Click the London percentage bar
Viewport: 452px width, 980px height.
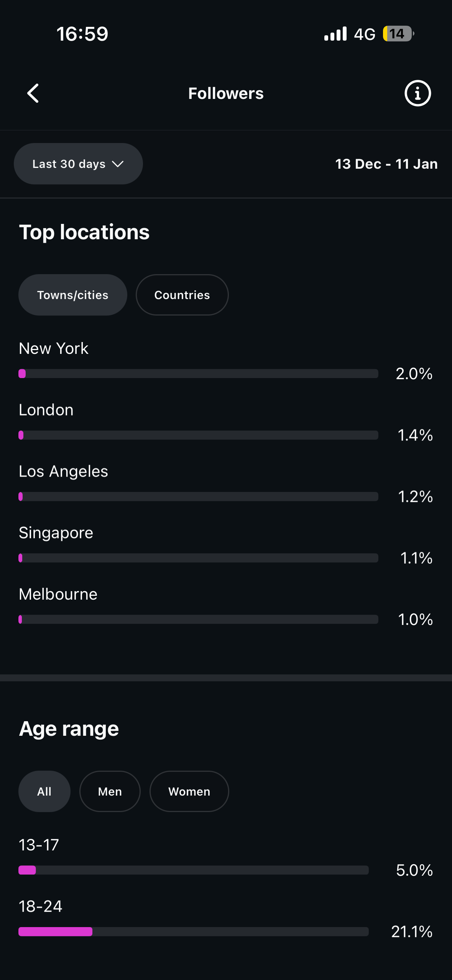tap(198, 435)
